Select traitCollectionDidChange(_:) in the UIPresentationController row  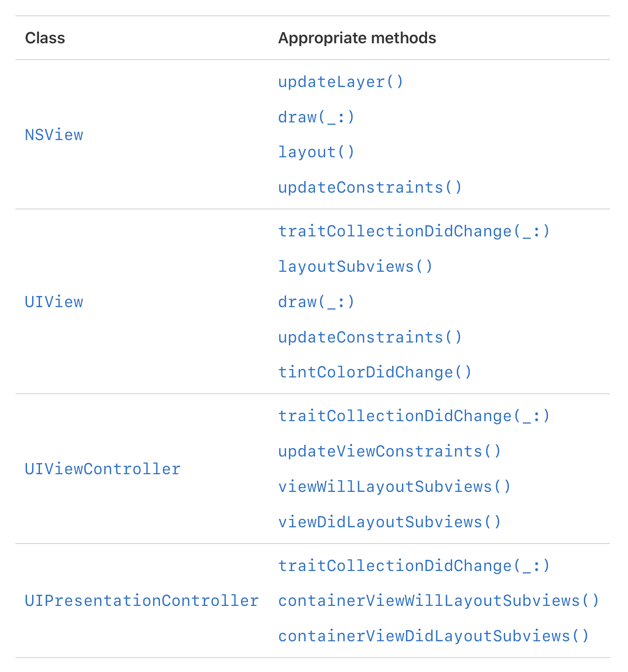tap(414, 566)
